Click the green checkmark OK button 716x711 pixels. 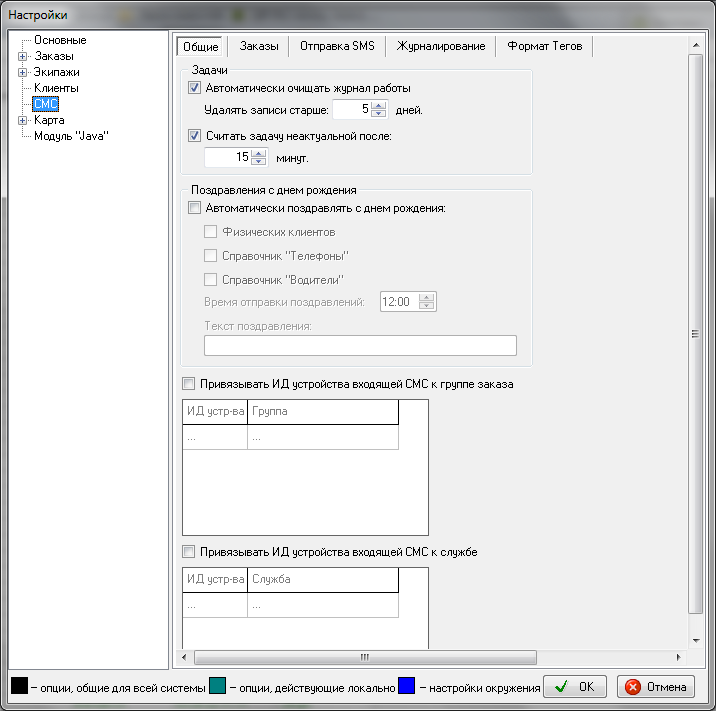click(x=575, y=687)
